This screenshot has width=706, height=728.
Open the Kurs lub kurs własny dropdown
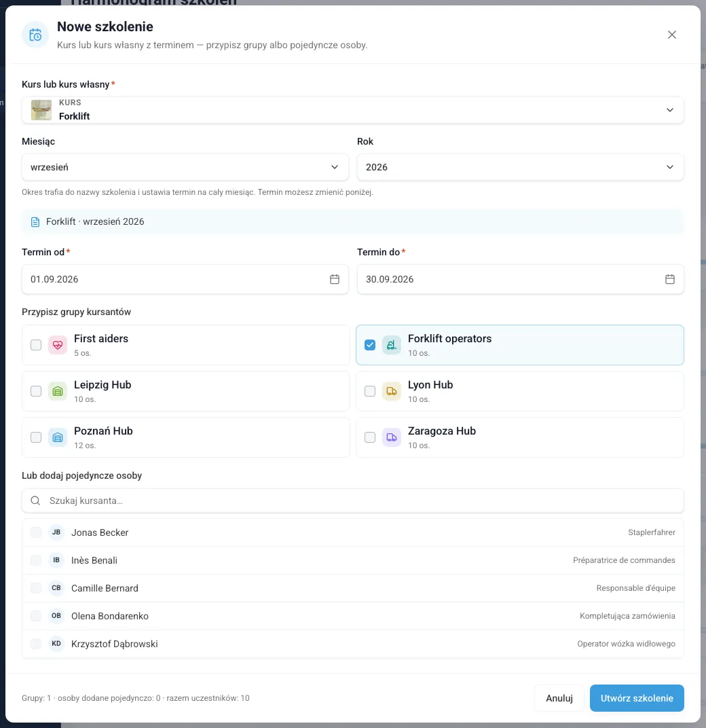pos(353,110)
